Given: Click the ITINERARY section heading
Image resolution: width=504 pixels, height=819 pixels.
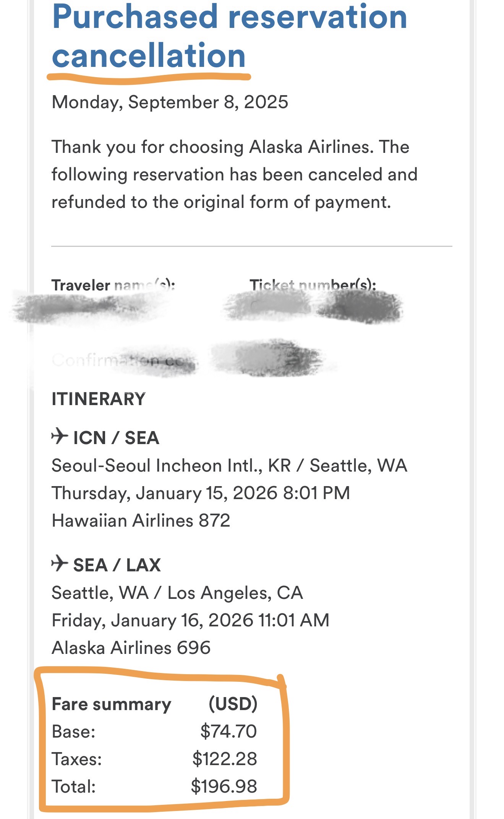Looking at the screenshot, I should [99, 399].
